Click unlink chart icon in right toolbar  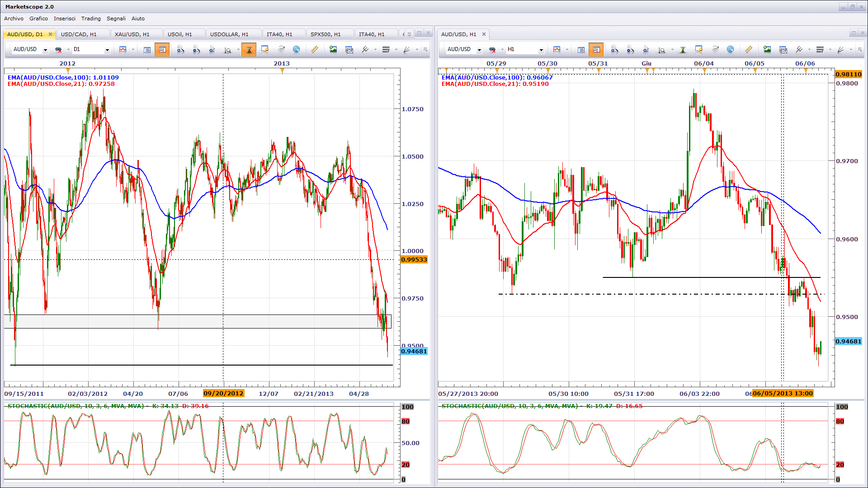point(492,50)
